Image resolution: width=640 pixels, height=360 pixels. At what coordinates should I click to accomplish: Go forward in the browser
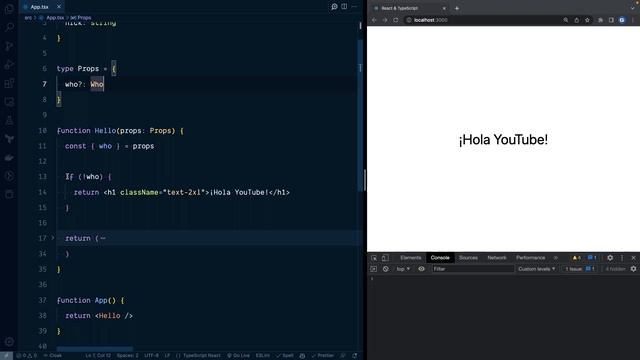click(x=385, y=20)
